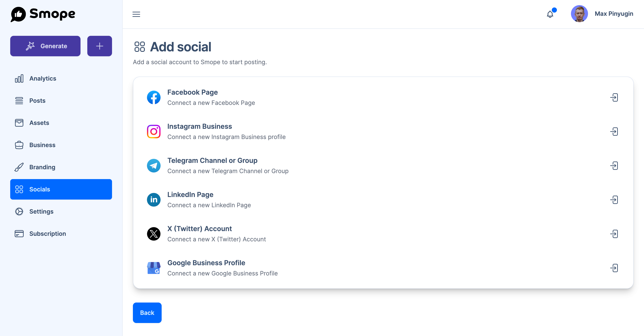Image resolution: width=644 pixels, height=336 pixels.
Task: Click the grid icon beside Add social heading
Action: pos(139,47)
